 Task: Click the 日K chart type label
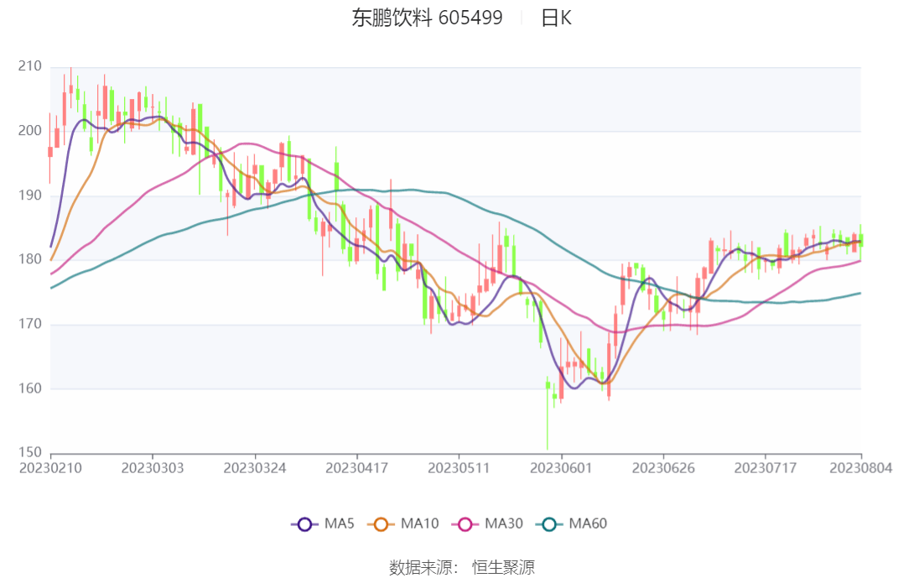pos(555,18)
